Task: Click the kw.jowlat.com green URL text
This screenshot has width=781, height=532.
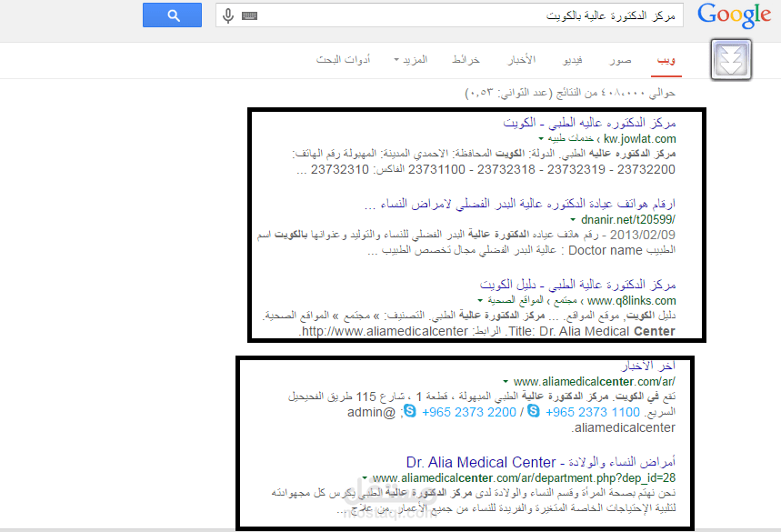Action: 639,138
